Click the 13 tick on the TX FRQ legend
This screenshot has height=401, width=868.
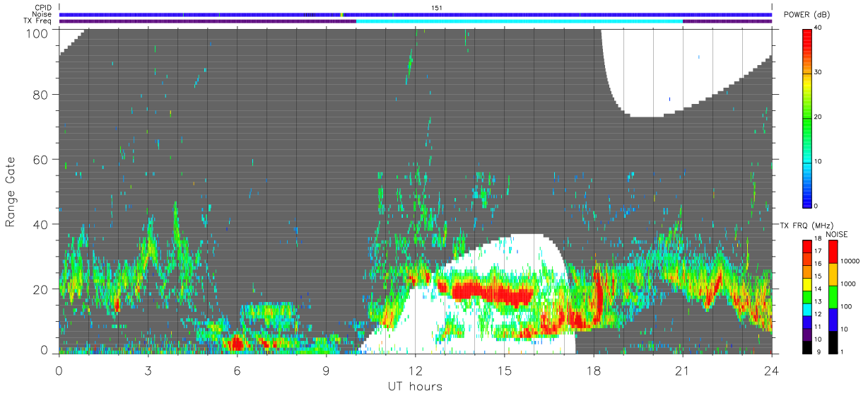point(819,302)
